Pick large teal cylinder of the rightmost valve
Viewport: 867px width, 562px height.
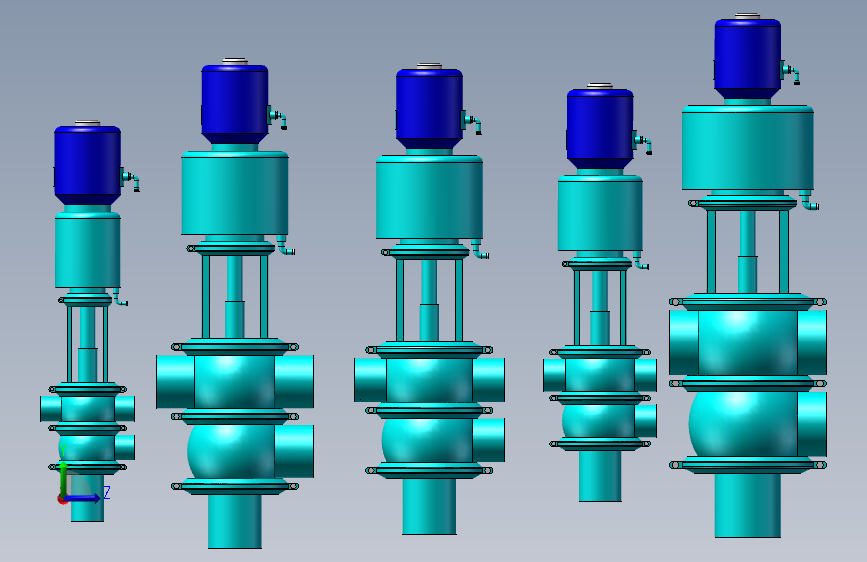[748, 148]
